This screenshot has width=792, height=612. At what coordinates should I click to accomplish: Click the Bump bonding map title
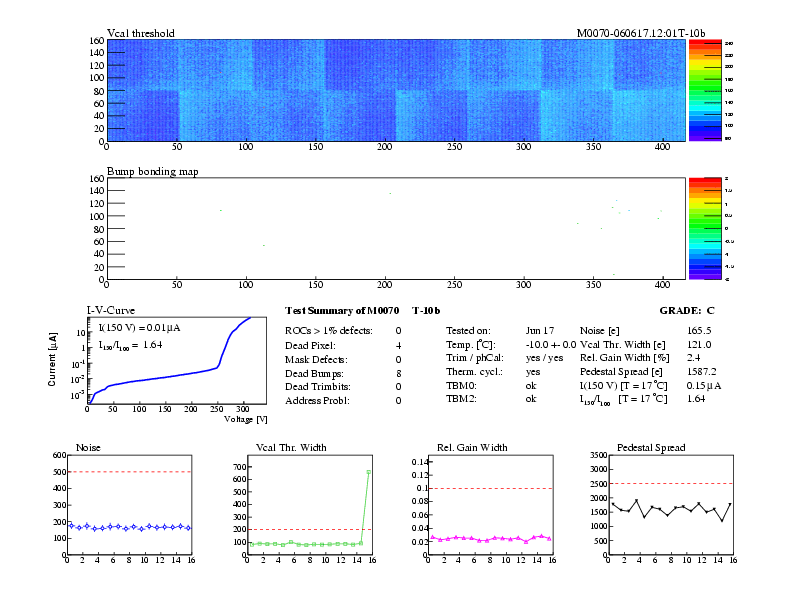point(153,171)
